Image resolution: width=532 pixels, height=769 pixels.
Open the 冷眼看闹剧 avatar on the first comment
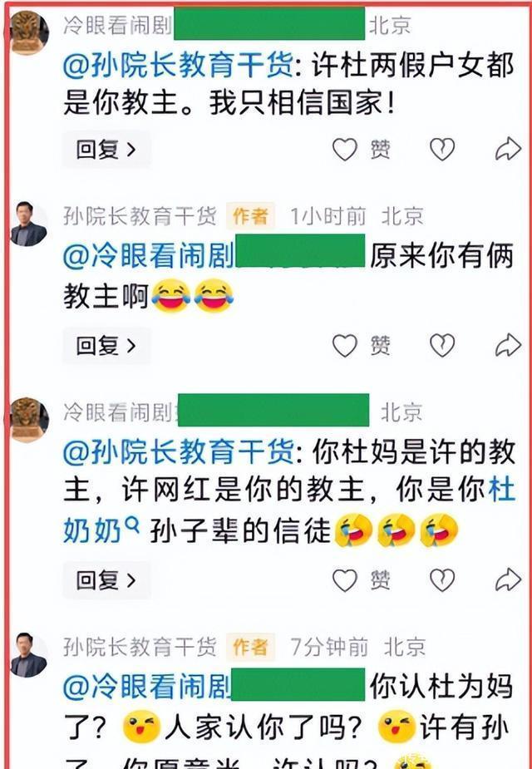click(29, 32)
